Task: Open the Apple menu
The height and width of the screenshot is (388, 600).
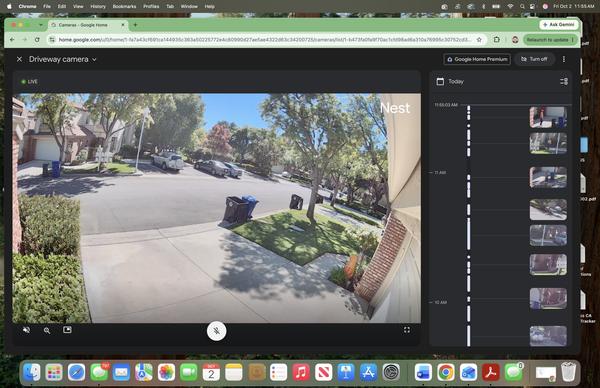Action: pyautogui.click(x=9, y=7)
